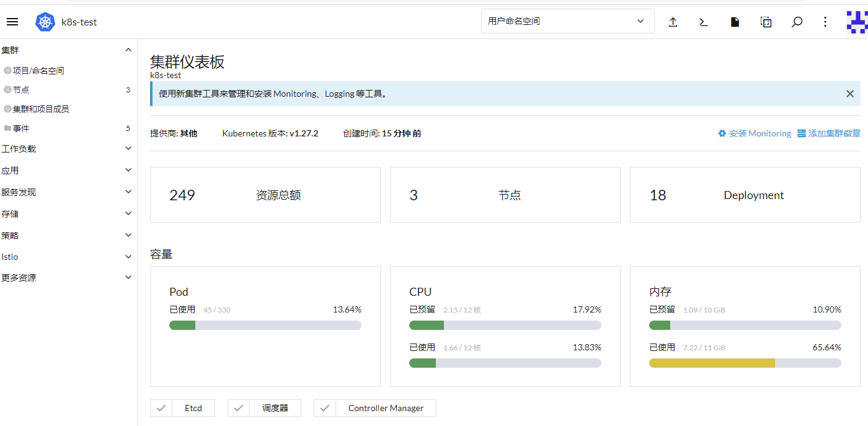Open the 资源总额 249 card
Screen dimensions: 868x426
(265, 195)
